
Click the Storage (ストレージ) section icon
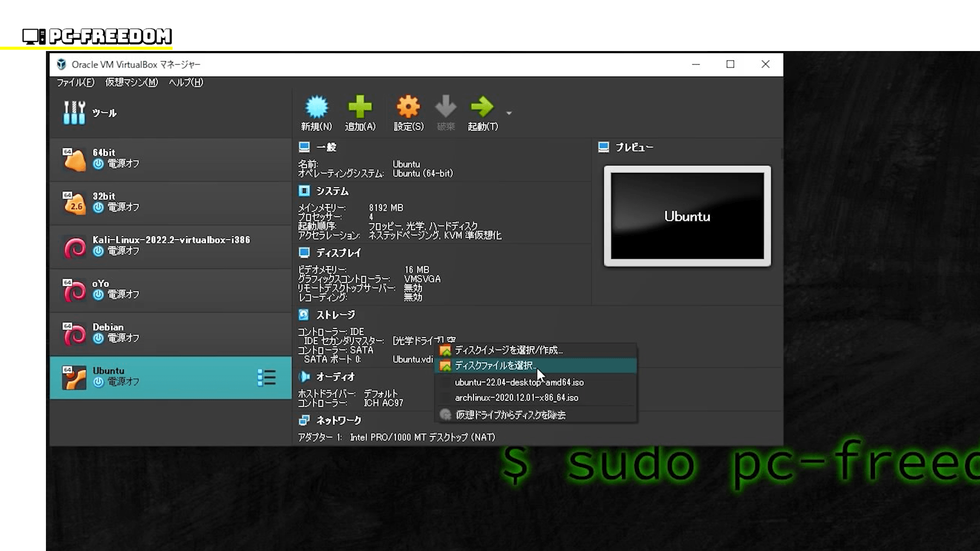coord(304,315)
